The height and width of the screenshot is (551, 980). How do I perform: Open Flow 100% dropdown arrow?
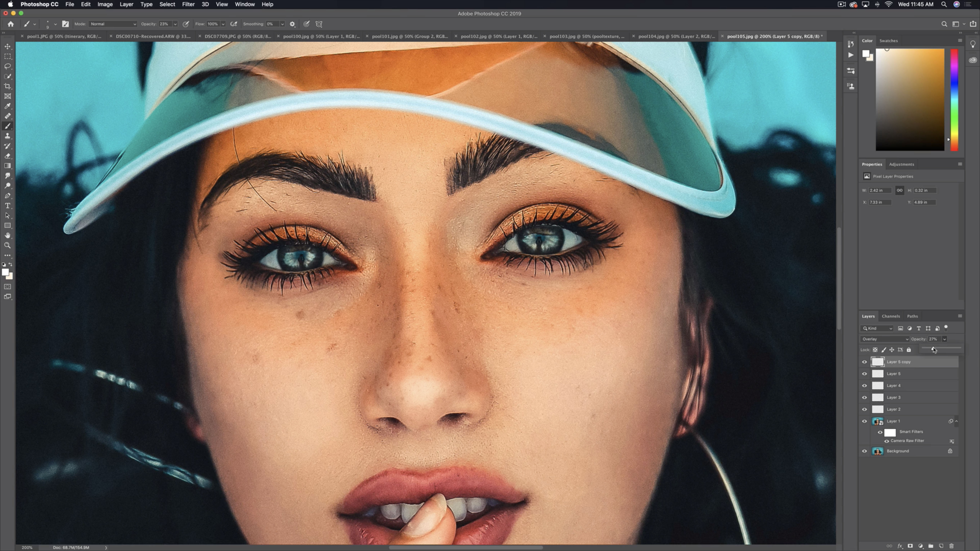(223, 24)
